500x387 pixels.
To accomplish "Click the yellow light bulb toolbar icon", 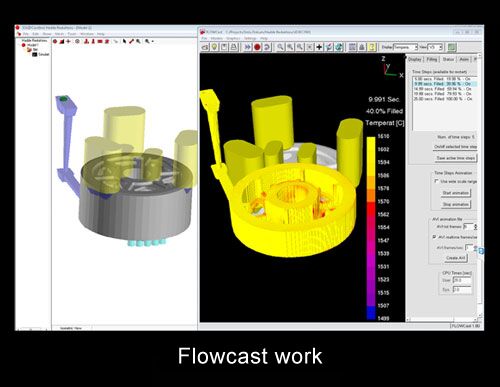I will [215, 47].
